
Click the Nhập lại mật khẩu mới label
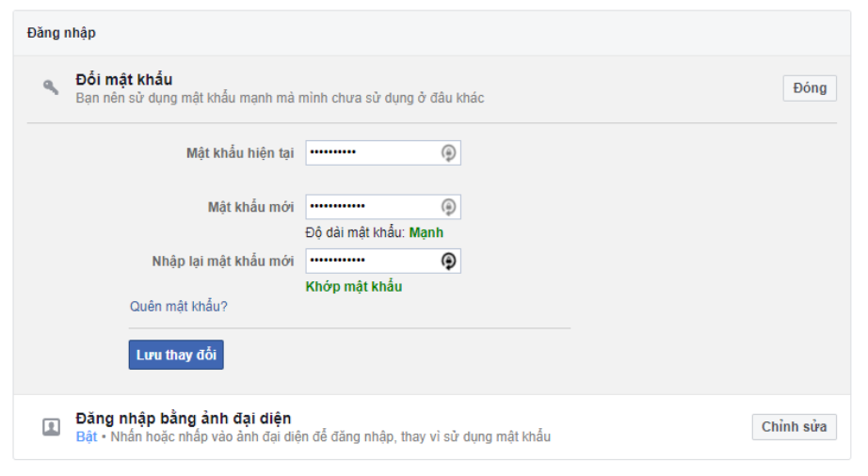pyautogui.click(x=222, y=261)
